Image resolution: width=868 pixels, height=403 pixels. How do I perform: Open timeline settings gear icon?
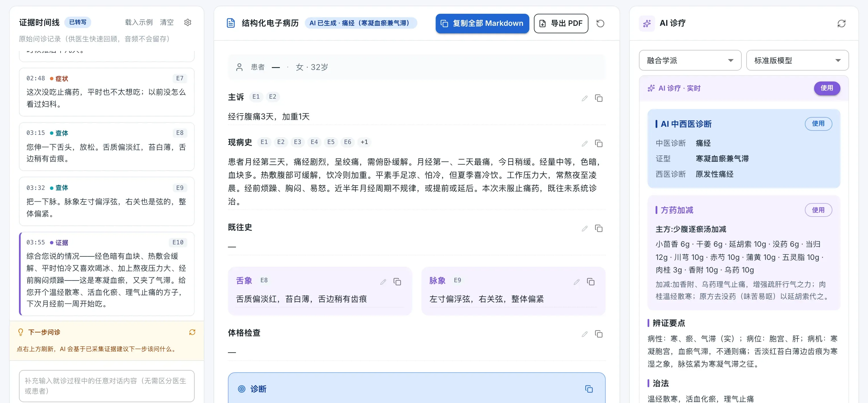click(188, 22)
